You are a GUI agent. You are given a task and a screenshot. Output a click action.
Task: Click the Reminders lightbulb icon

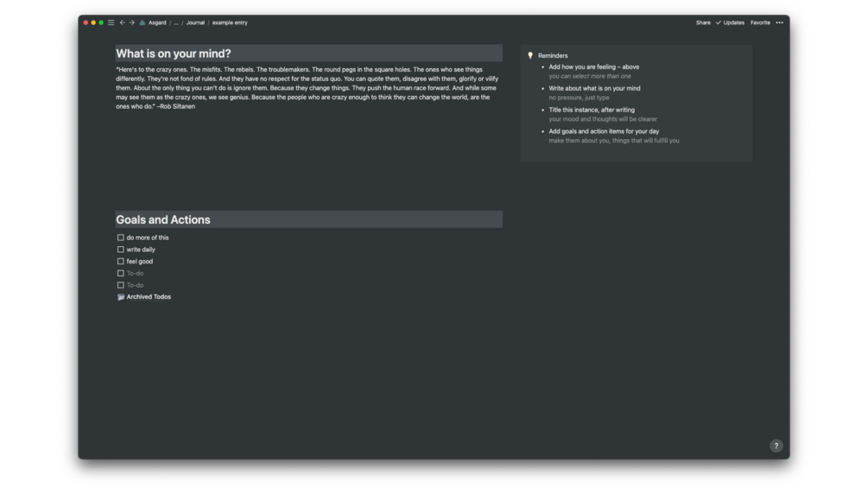(x=530, y=55)
